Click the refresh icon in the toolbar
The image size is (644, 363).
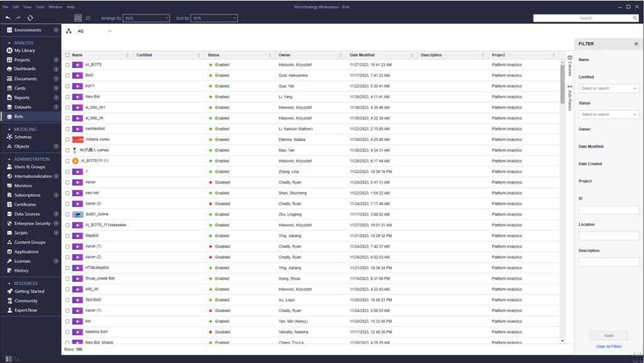pos(30,18)
